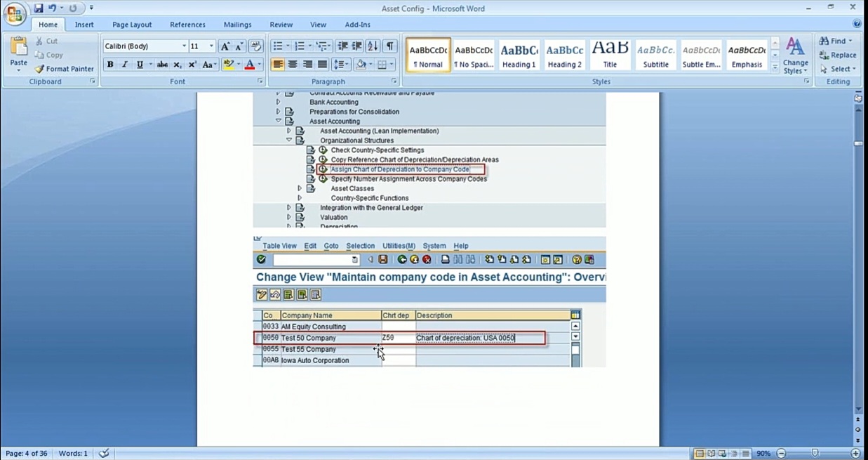Open the Clipboard pane launcher
868x460 pixels.
point(93,81)
